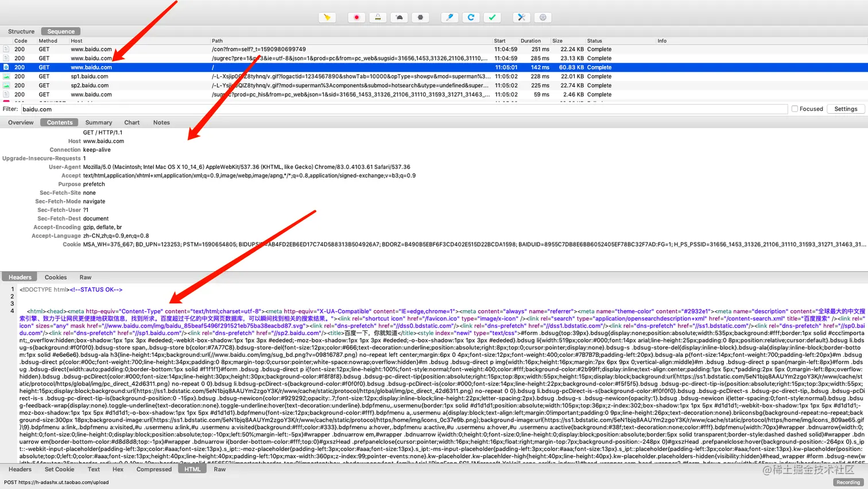The height and width of the screenshot is (489, 868).
Task: Select the sp2.baidu.com request row
Action: pyautogui.click(x=434, y=85)
